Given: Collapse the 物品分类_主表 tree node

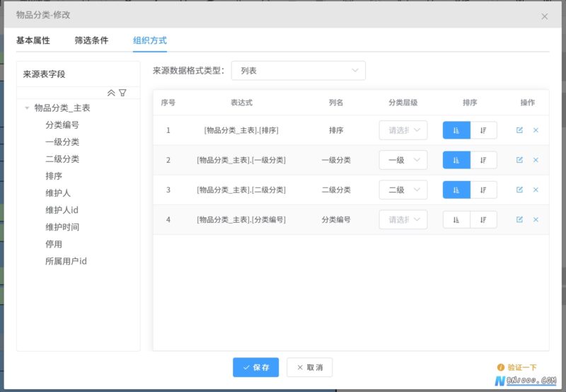Looking at the screenshot, I should (x=27, y=108).
